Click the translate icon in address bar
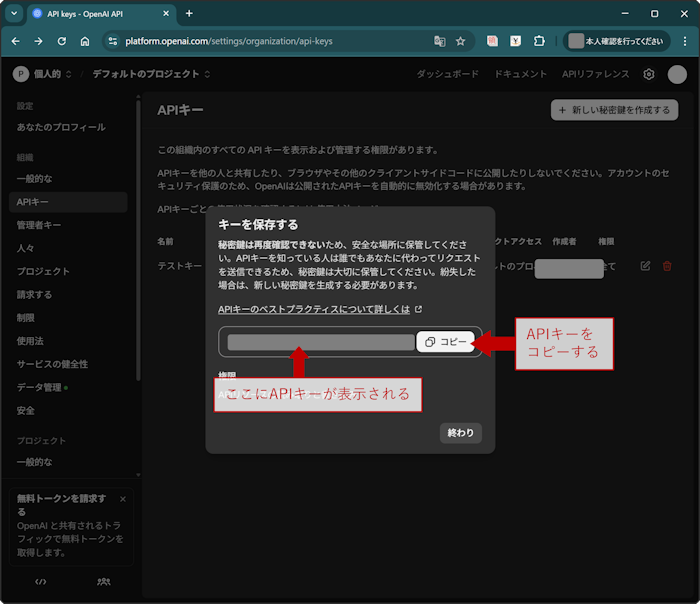 439,41
